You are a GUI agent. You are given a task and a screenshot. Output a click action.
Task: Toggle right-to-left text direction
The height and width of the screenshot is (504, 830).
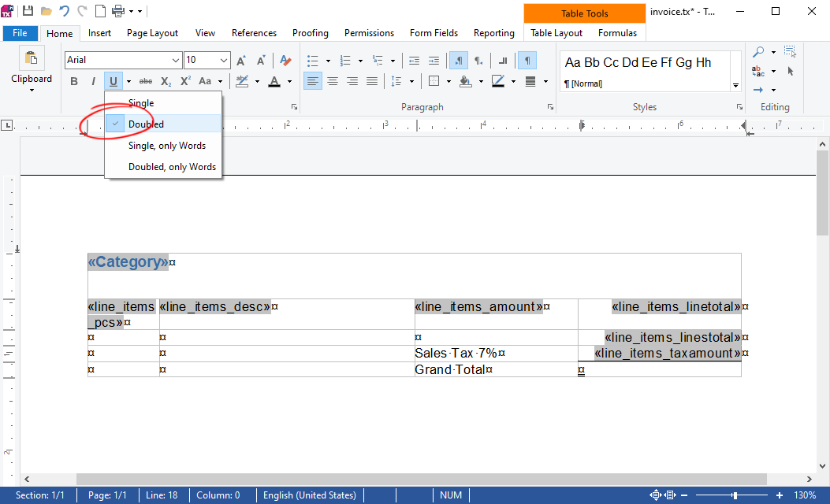point(478,61)
